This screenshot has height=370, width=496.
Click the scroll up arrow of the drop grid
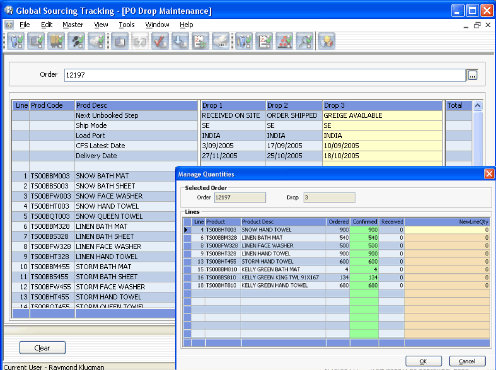478,106
